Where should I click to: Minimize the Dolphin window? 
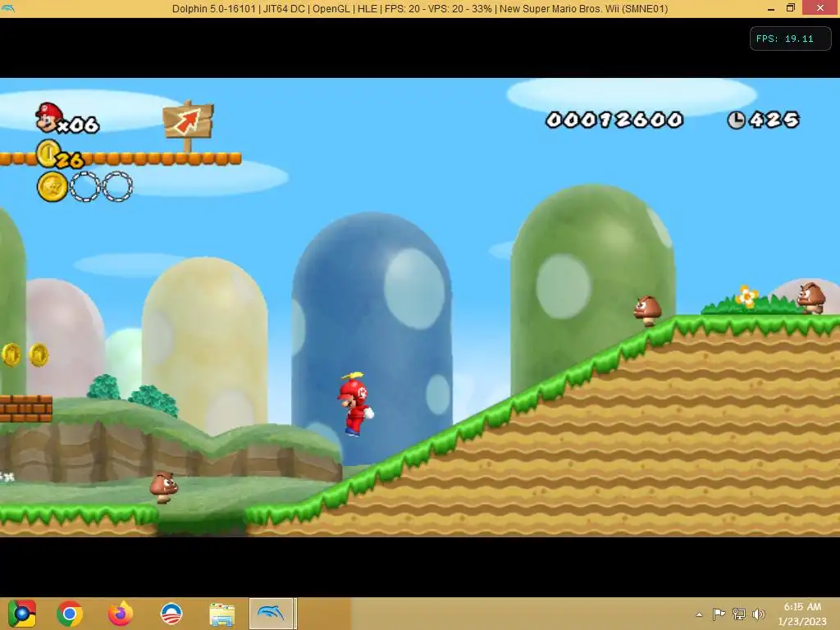(771, 8)
